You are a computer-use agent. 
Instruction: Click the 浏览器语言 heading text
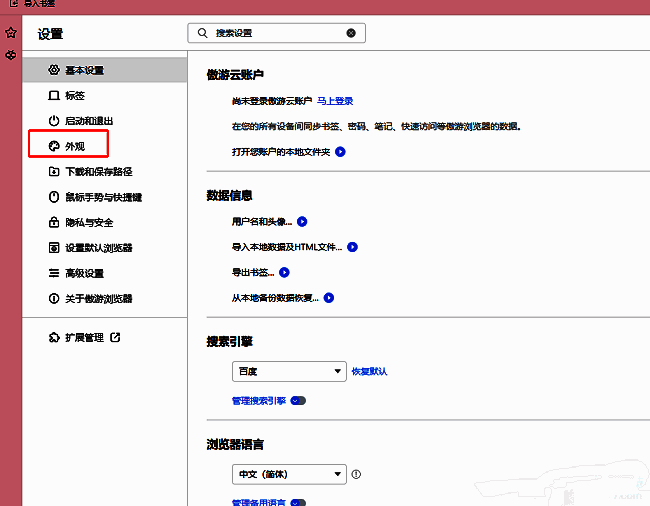[x=235, y=444]
